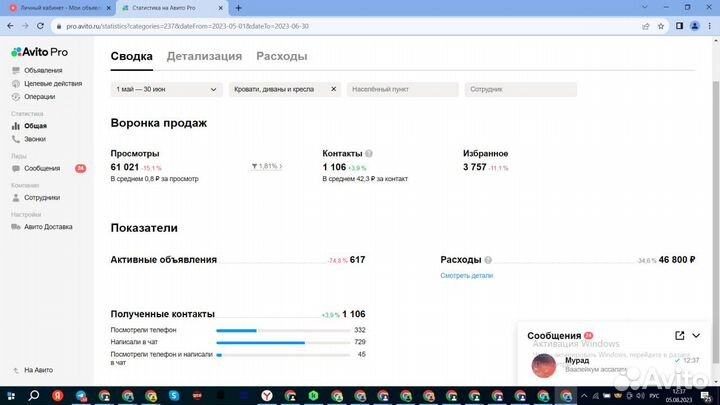Image resolution: width=720 pixels, height=405 pixels.
Task: Reload the current page
Action: click(40, 26)
